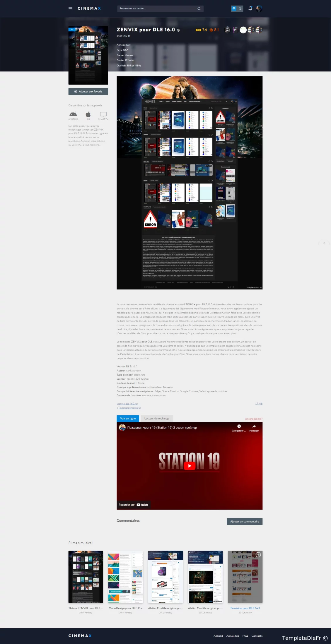Open the FAQ footer link
Screen dimensions: 331x644
(245, 636)
